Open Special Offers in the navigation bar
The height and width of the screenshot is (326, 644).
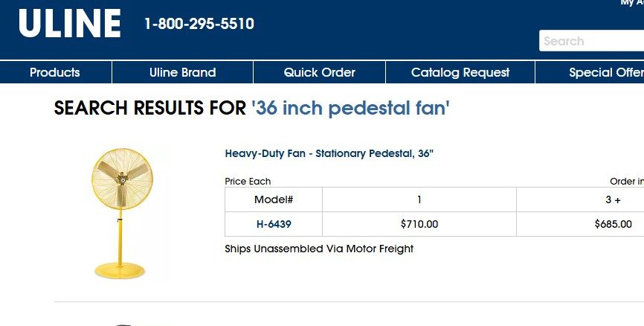[x=604, y=72]
